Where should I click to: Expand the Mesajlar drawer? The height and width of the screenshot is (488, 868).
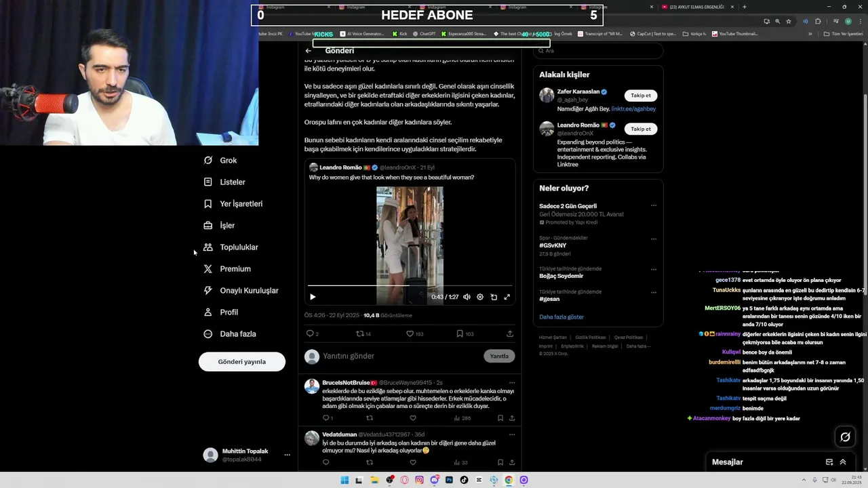point(843,462)
